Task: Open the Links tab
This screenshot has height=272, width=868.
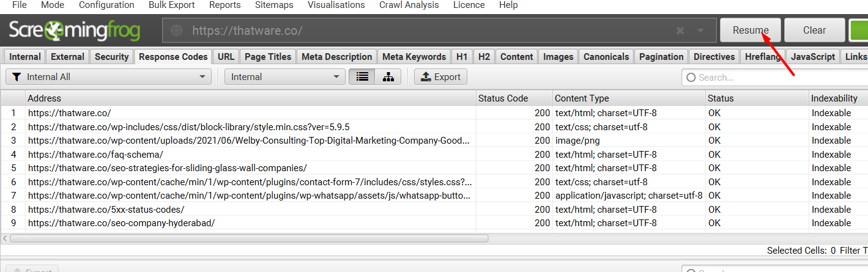Action: (x=855, y=57)
